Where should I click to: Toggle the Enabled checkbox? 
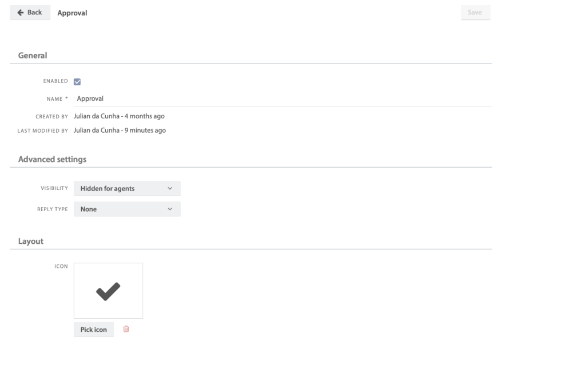77,81
